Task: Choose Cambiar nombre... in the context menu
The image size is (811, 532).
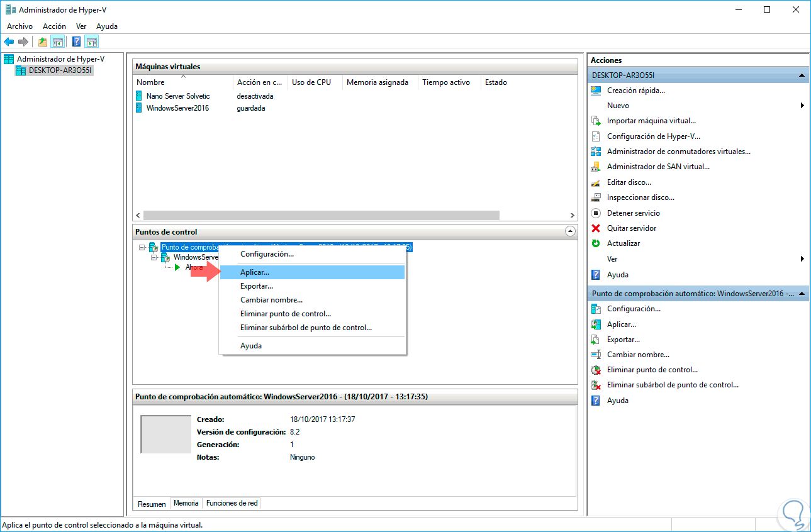Action: pyautogui.click(x=312, y=300)
